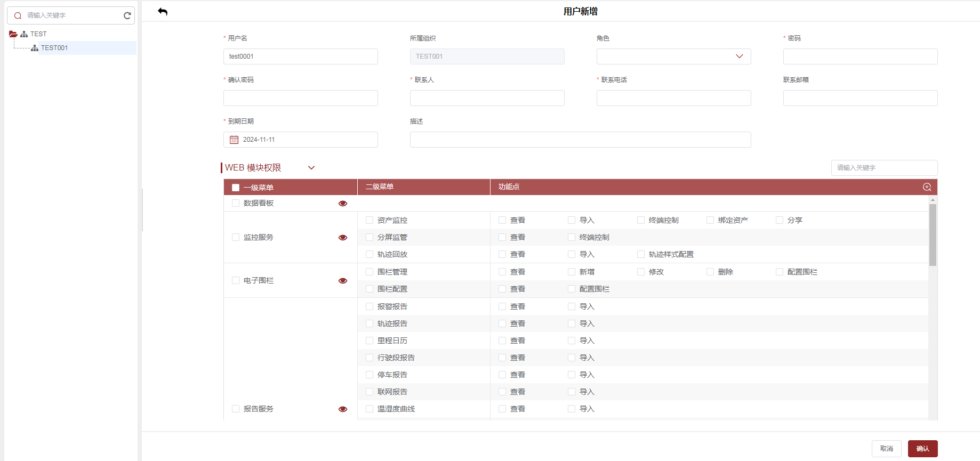Toggle eye icon for 报告服务 row

click(x=342, y=409)
